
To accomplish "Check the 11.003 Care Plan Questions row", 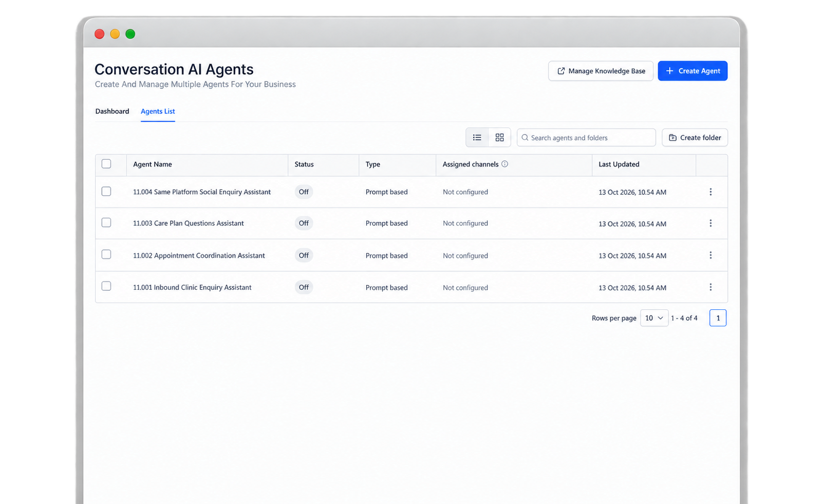I will click(106, 222).
